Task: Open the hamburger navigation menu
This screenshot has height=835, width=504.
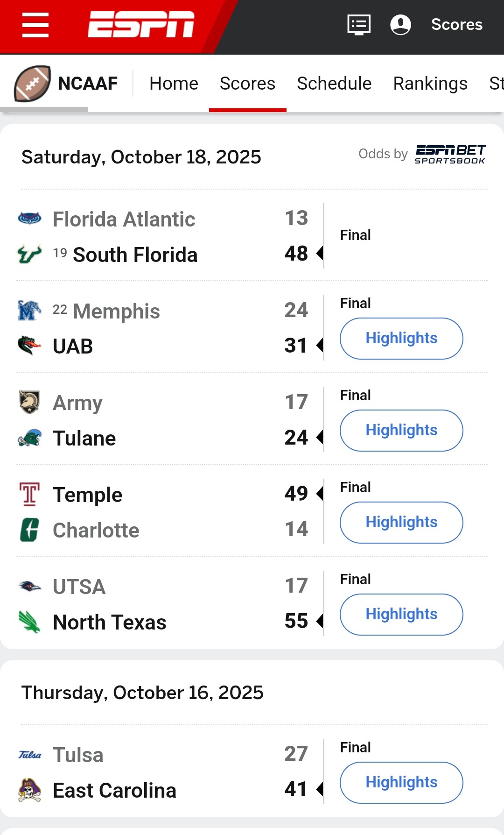Action: (35, 25)
